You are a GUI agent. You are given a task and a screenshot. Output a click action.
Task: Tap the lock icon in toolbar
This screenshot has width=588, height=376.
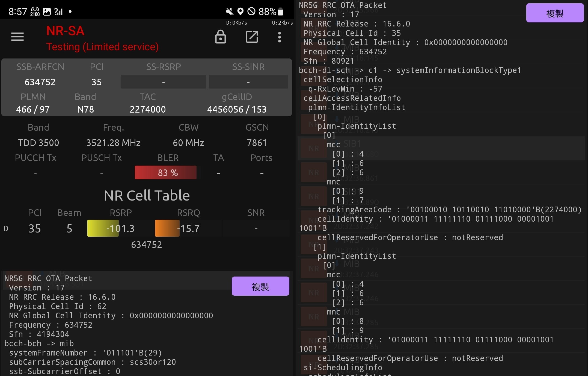(220, 37)
